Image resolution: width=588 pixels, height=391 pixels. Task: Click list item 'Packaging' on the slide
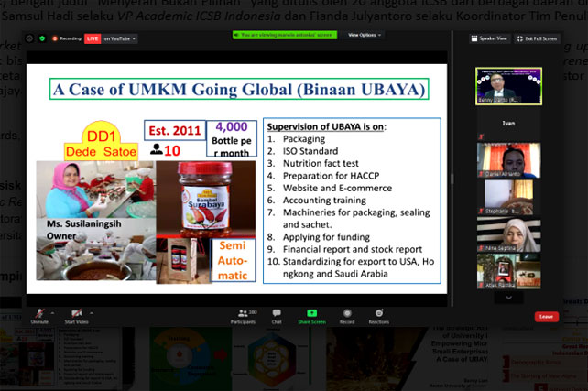(x=304, y=139)
